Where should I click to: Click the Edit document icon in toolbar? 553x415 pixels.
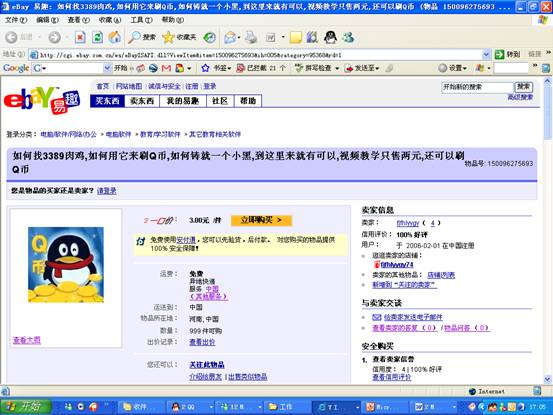point(271,37)
